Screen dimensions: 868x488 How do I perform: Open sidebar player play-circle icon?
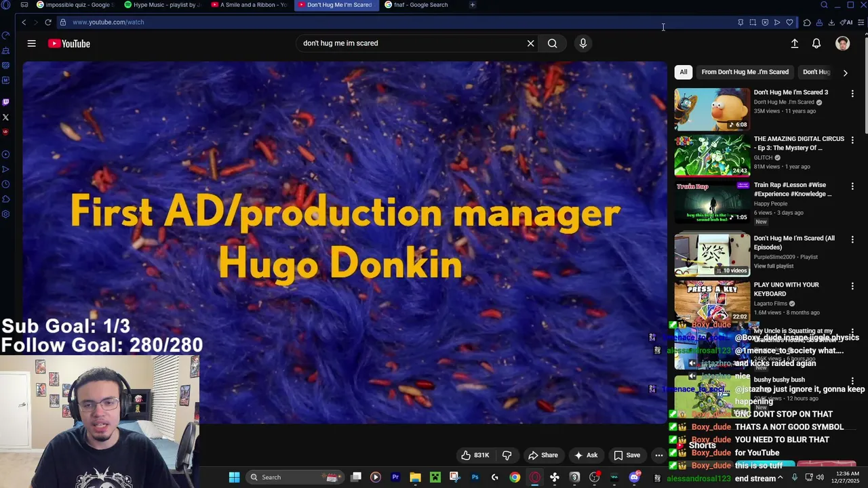click(x=5, y=155)
